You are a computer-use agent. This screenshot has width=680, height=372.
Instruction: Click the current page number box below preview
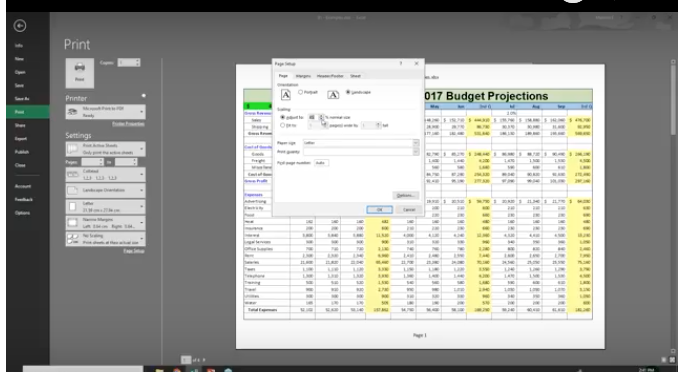coord(186,360)
